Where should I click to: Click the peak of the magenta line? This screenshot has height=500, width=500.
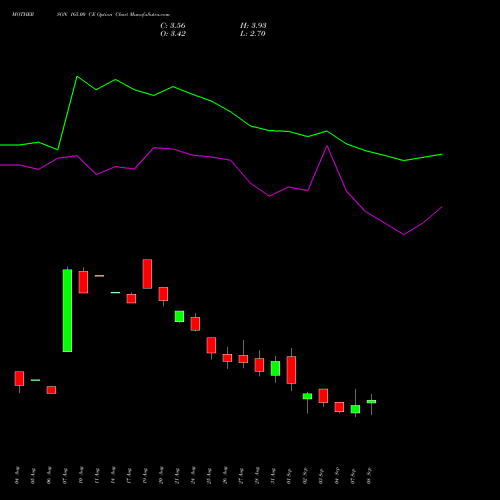tap(327, 146)
